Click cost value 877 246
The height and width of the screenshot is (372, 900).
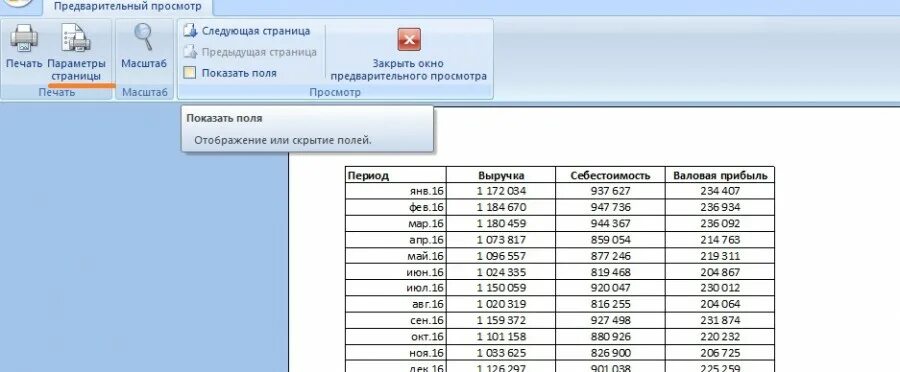(610, 255)
